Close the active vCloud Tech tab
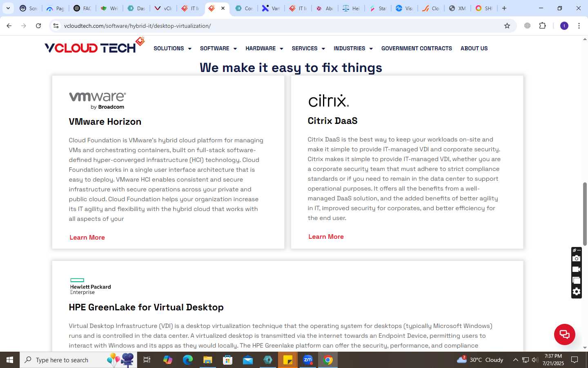The width and height of the screenshot is (588, 368). coord(223,8)
